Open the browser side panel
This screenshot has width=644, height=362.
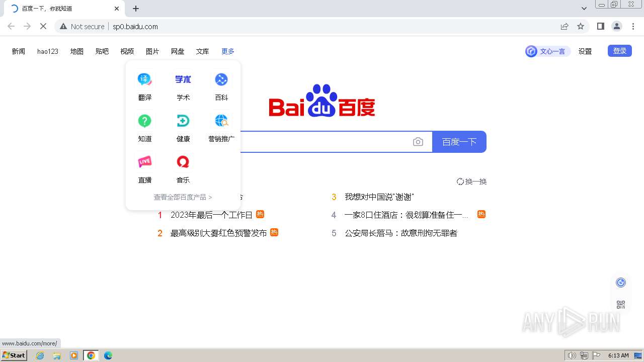tap(600, 26)
